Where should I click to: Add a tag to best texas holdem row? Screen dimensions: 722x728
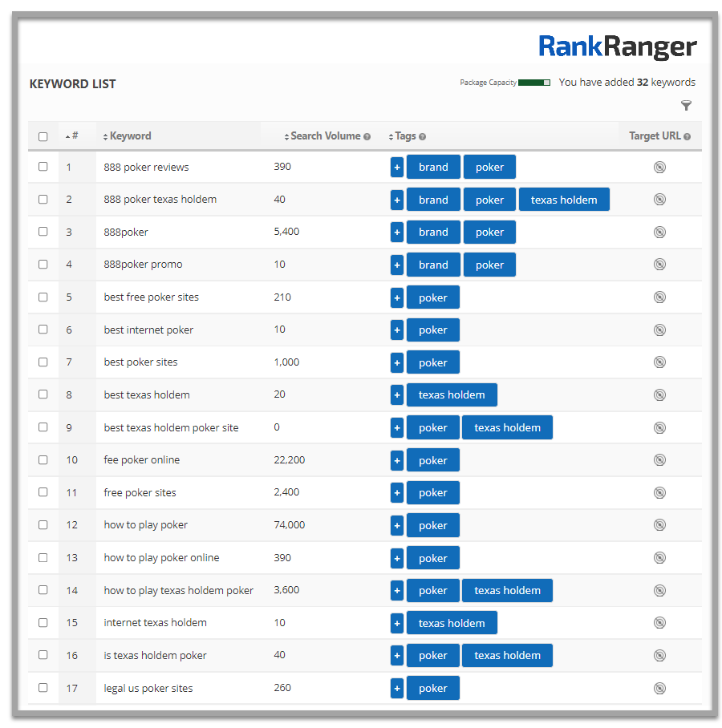point(397,394)
